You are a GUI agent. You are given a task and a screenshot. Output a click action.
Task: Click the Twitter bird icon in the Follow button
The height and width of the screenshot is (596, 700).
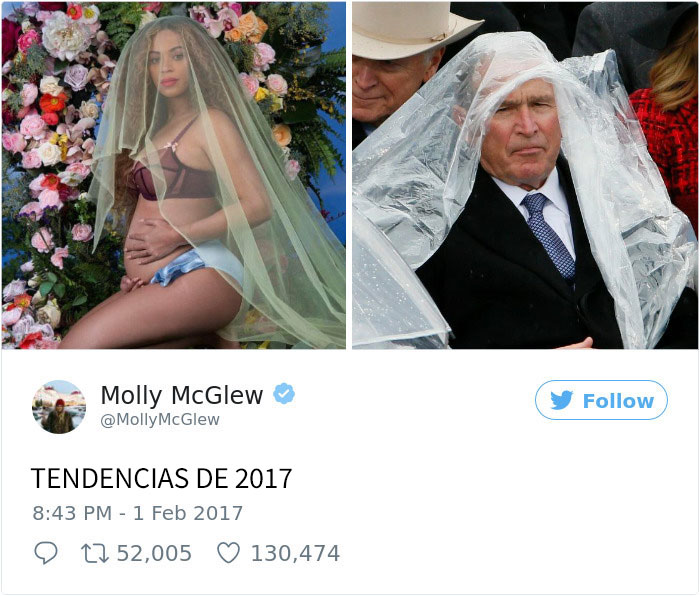click(x=562, y=400)
